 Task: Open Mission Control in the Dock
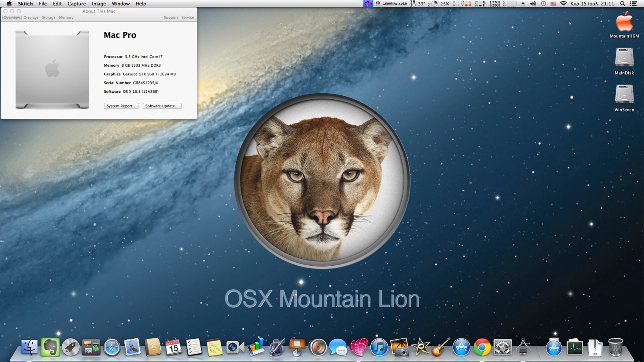91,348
